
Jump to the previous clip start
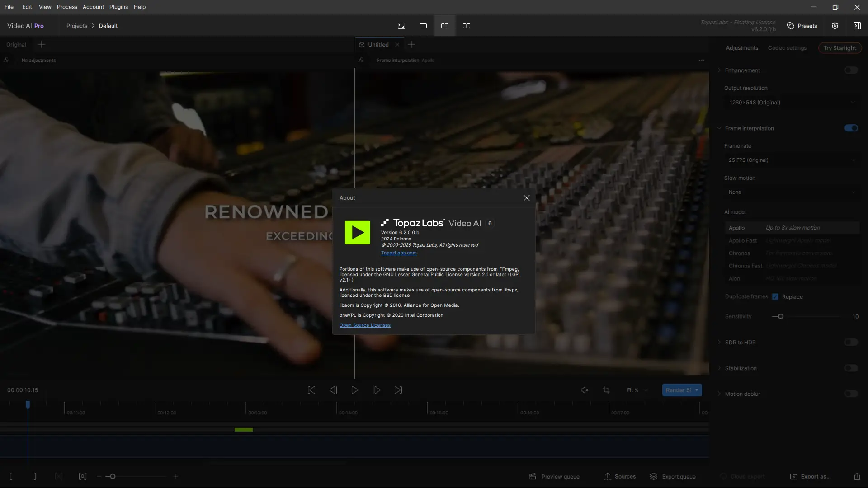tap(311, 390)
